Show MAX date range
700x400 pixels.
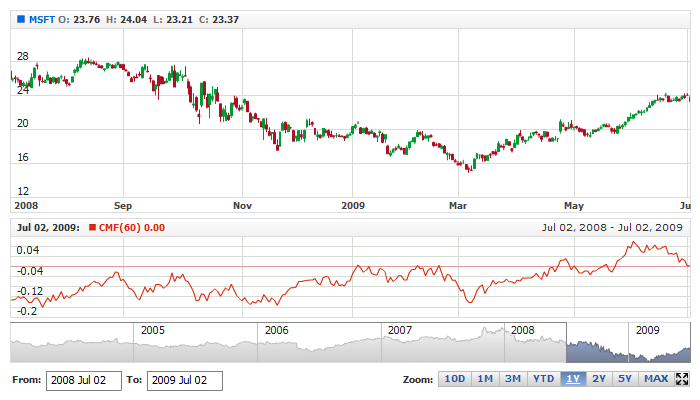click(x=656, y=379)
